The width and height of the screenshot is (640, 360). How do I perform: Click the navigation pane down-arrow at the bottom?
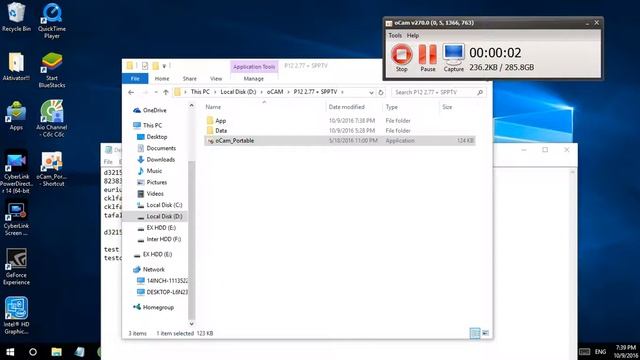191,324
